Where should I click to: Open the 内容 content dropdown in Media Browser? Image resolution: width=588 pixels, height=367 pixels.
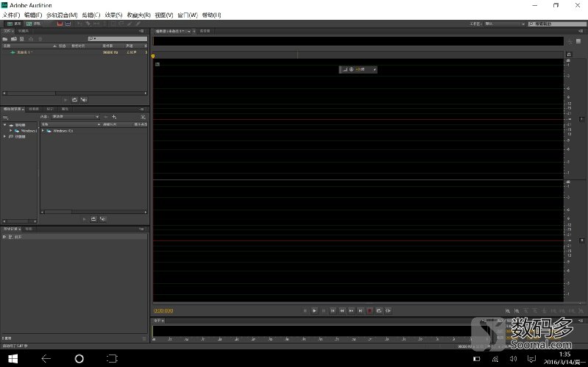(75, 117)
